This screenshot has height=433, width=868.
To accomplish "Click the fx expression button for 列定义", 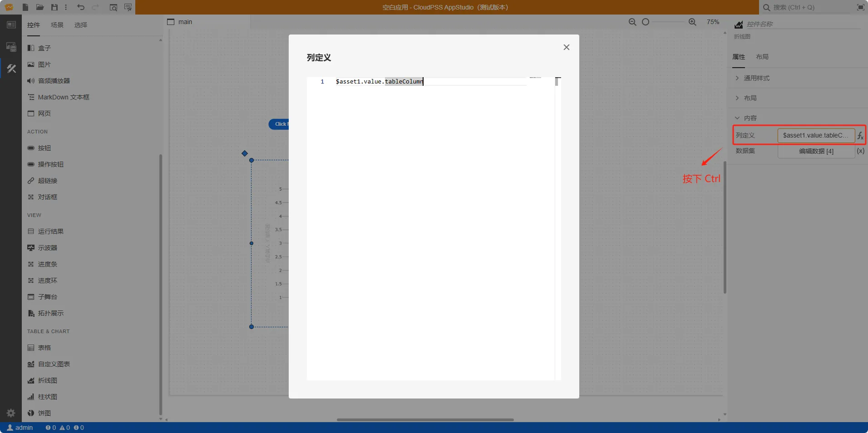I will pos(860,135).
